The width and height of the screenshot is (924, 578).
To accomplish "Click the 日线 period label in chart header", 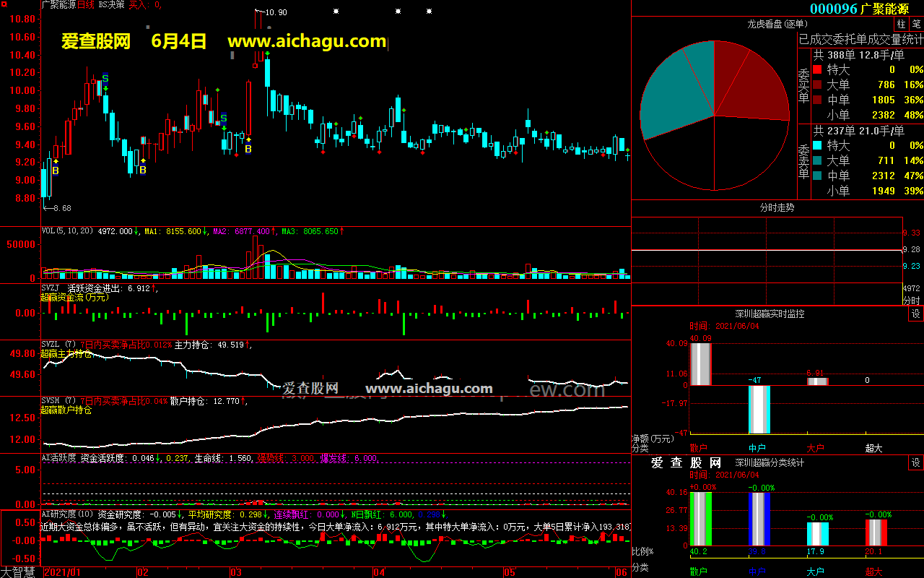I will click(x=85, y=4).
